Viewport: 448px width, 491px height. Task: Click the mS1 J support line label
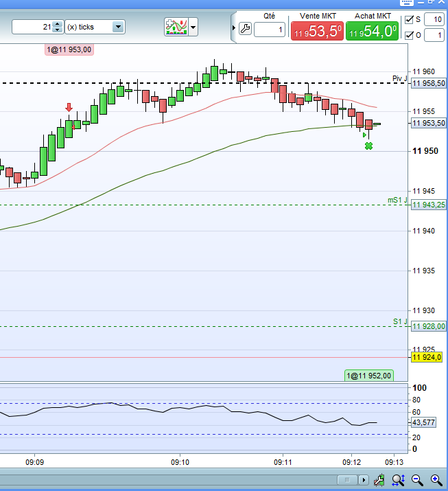(x=397, y=200)
